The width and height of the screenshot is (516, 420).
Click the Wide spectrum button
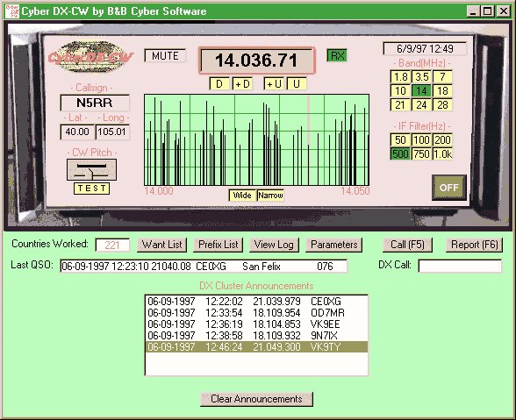pyautogui.click(x=242, y=196)
